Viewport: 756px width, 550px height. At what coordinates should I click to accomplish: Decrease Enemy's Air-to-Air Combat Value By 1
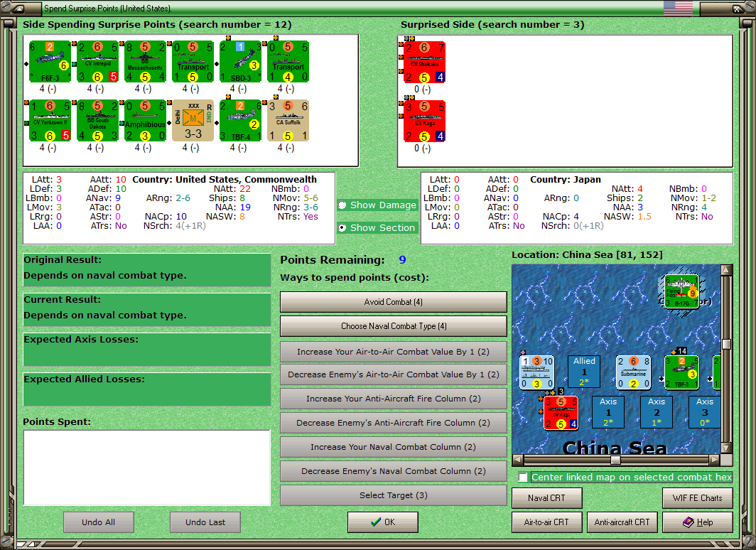[394, 374]
